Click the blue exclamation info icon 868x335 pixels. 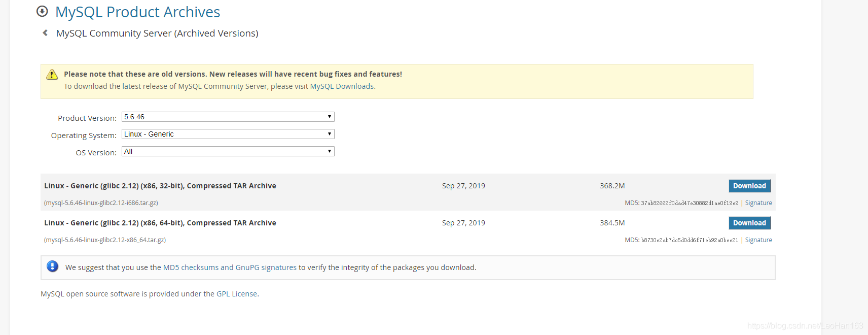coord(52,266)
